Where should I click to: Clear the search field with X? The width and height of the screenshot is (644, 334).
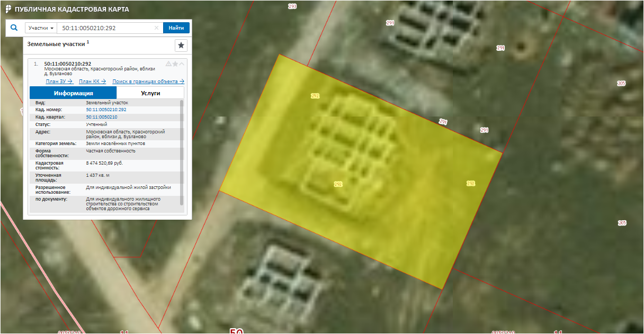(156, 28)
